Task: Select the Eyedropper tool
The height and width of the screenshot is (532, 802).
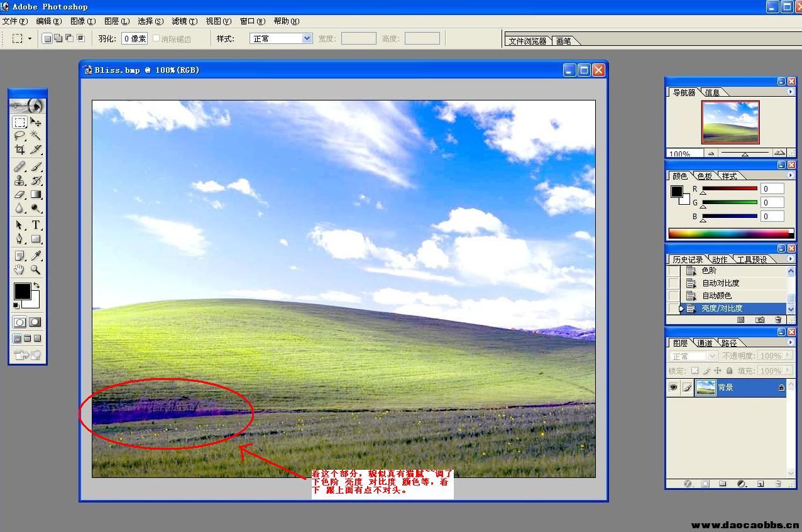Action: (x=36, y=255)
